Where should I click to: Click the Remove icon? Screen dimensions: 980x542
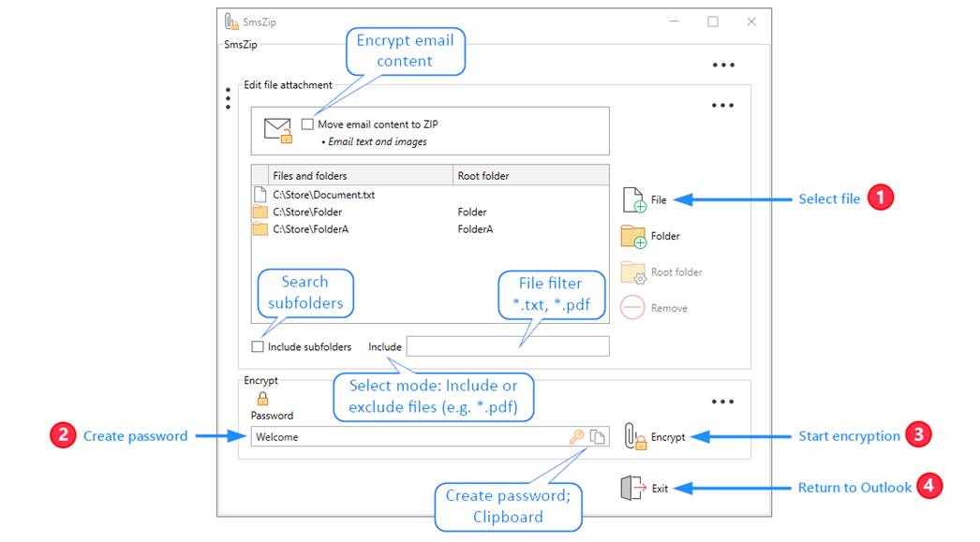tap(634, 308)
